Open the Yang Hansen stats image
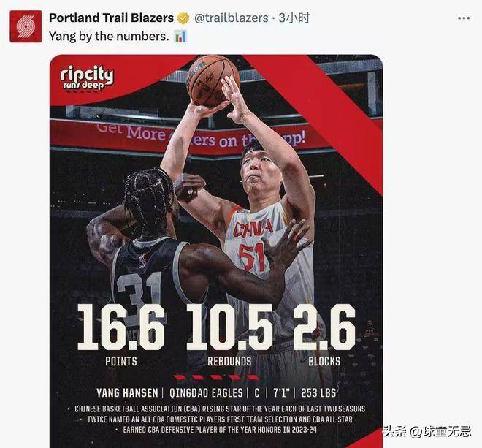The image size is (482, 448). [x=216, y=251]
